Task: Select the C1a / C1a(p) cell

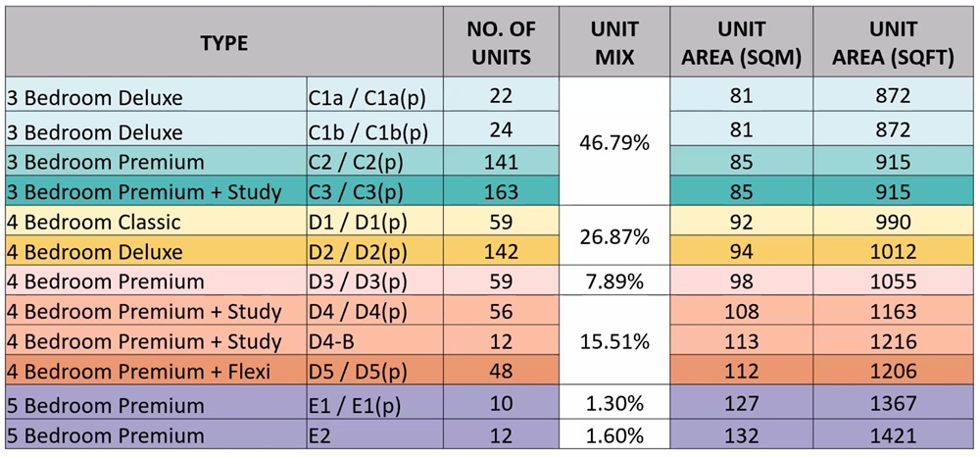Action: click(373, 97)
